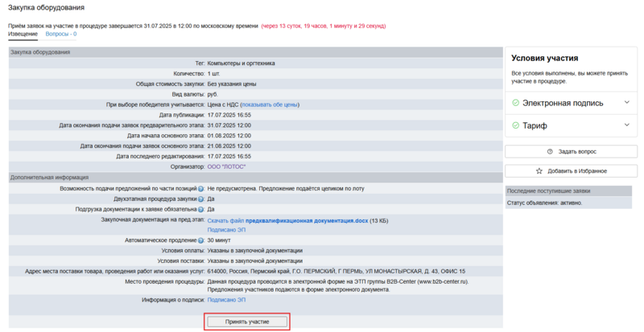This screenshot has width=644, height=332.
Task: Open organizer link ООО "ЛОТОС"
Action: pyautogui.click(x=226, y=166)
